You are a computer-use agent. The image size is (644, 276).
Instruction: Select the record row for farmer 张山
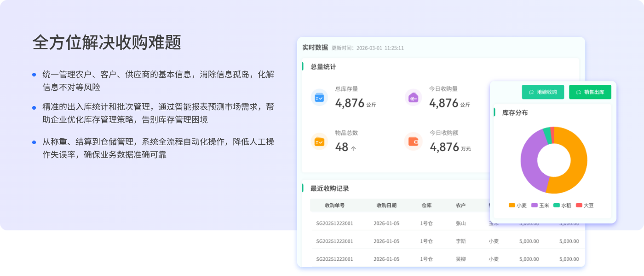(396, 223)
